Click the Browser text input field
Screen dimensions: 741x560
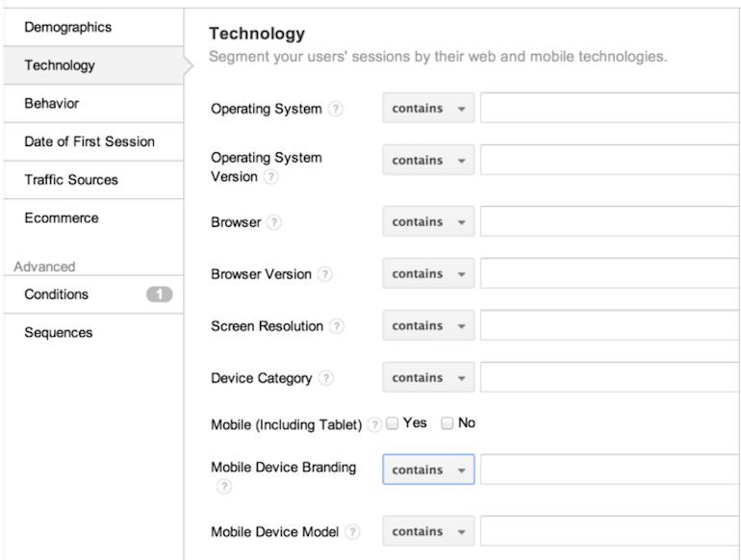click(x=609, y=222)
